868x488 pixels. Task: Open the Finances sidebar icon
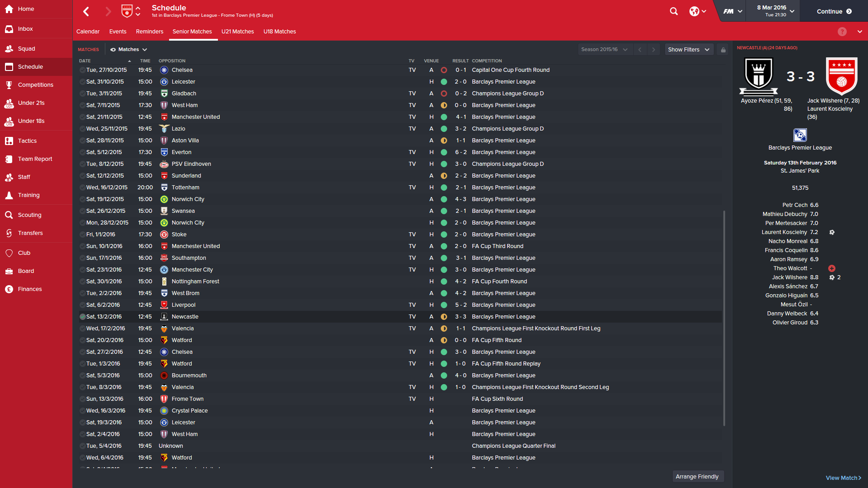pos(9,289)
